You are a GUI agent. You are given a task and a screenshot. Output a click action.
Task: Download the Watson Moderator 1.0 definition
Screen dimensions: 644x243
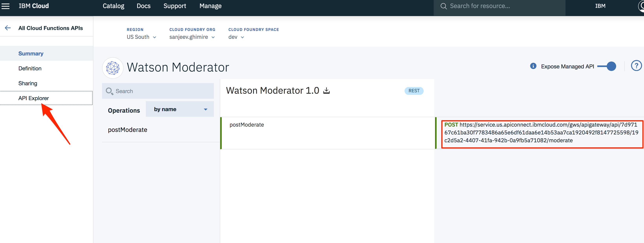[327, 90]
